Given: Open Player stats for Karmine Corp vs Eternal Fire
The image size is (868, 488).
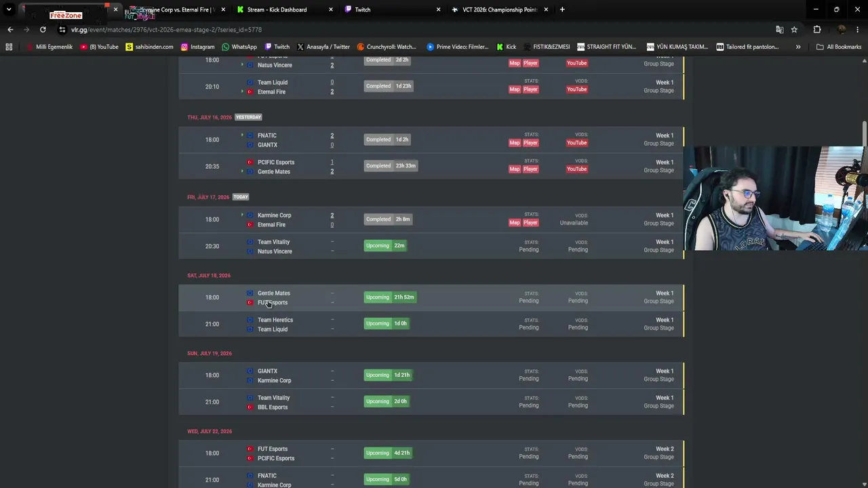Looking at the screenshot, I should point(530,223).
